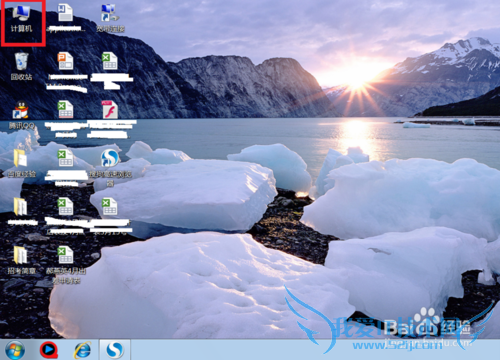Viewport: 500px width, 360px height.
Task: Click the 计算机 label text
Action: [x=22, y=29]
